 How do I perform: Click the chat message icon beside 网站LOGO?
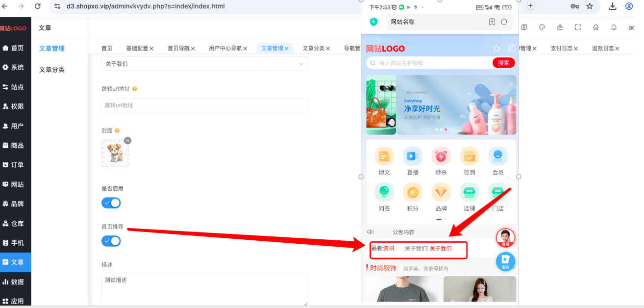(512, 49)
